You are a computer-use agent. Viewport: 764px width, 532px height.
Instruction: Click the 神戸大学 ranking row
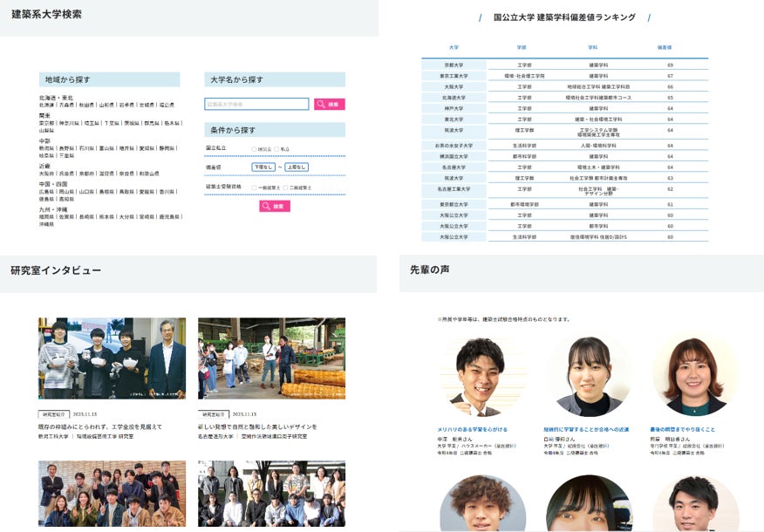[x=565, y=109]
